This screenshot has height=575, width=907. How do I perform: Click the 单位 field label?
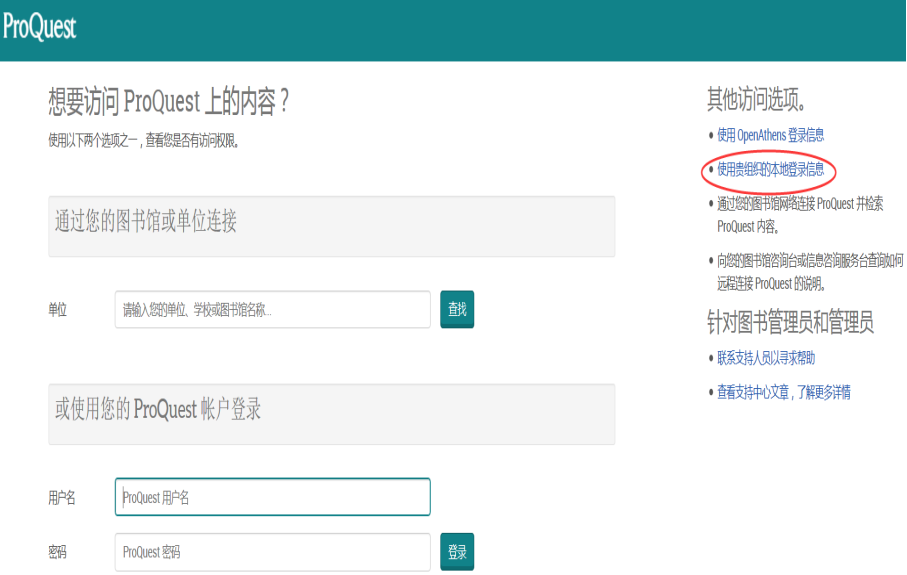pos(57,310)
